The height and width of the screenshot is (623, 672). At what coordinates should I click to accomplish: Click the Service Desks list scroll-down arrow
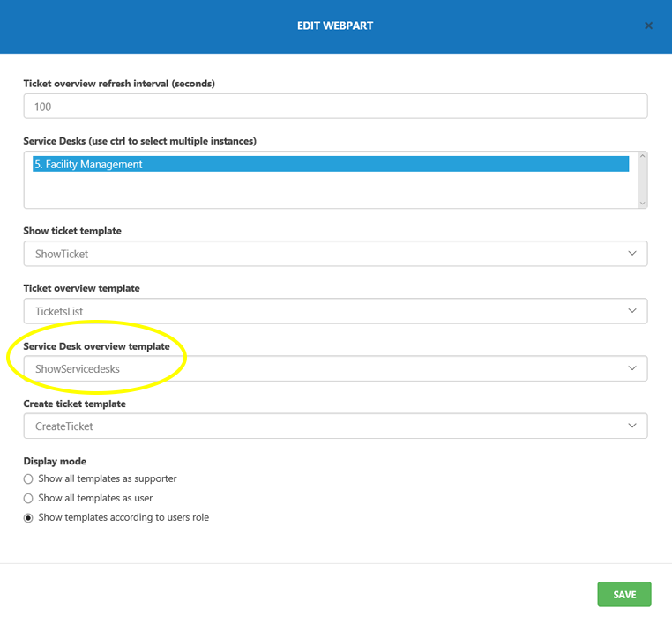(x=642, y=203)
